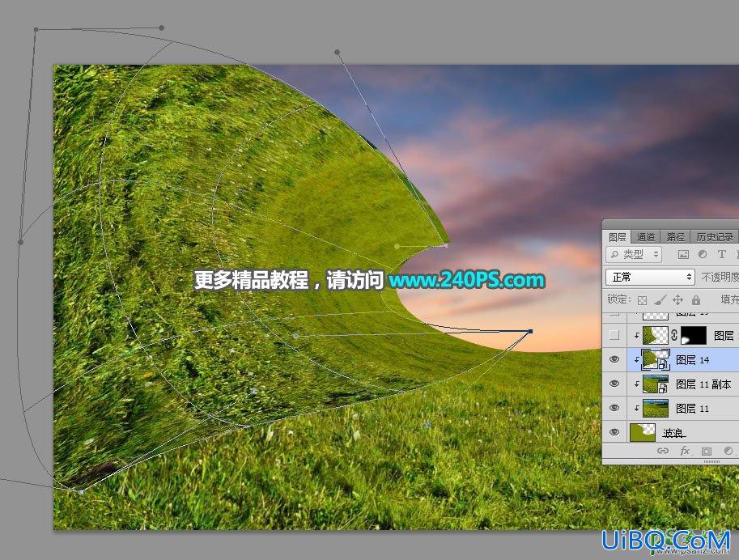Switch to the 图层 (Layers) tab
The image size is (739, 560).
click(x=618, y=236)
